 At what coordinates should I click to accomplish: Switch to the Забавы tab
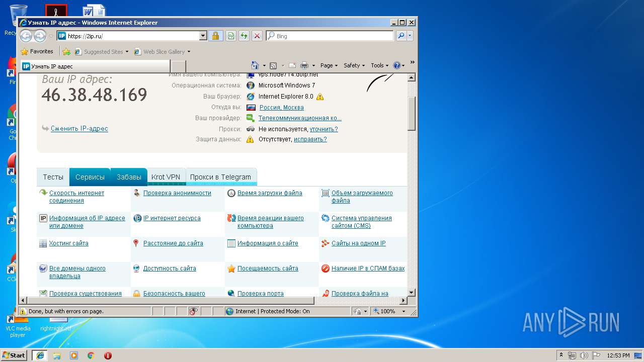pos(129,177)
